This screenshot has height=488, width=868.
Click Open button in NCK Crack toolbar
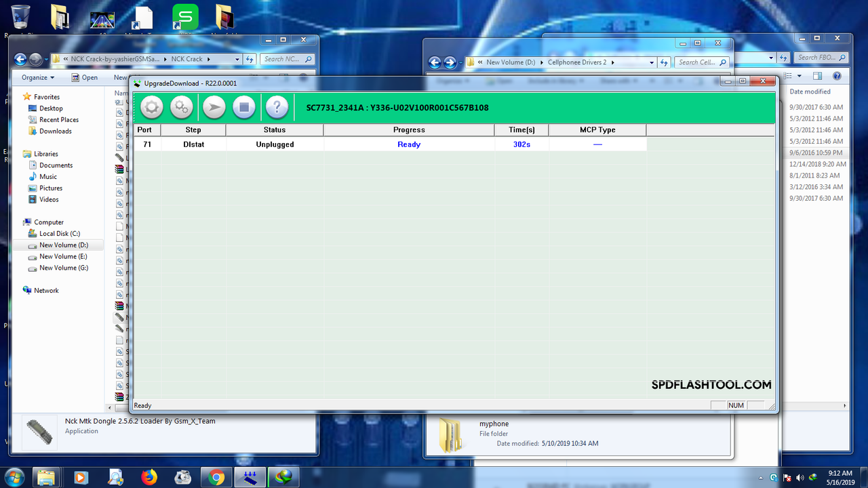(85, 77)
